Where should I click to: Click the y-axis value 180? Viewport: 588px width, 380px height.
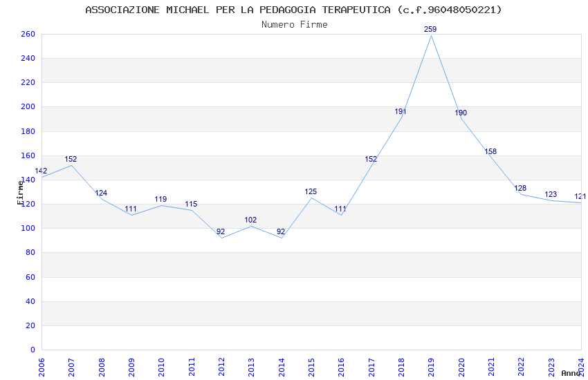tap(28, 131)
